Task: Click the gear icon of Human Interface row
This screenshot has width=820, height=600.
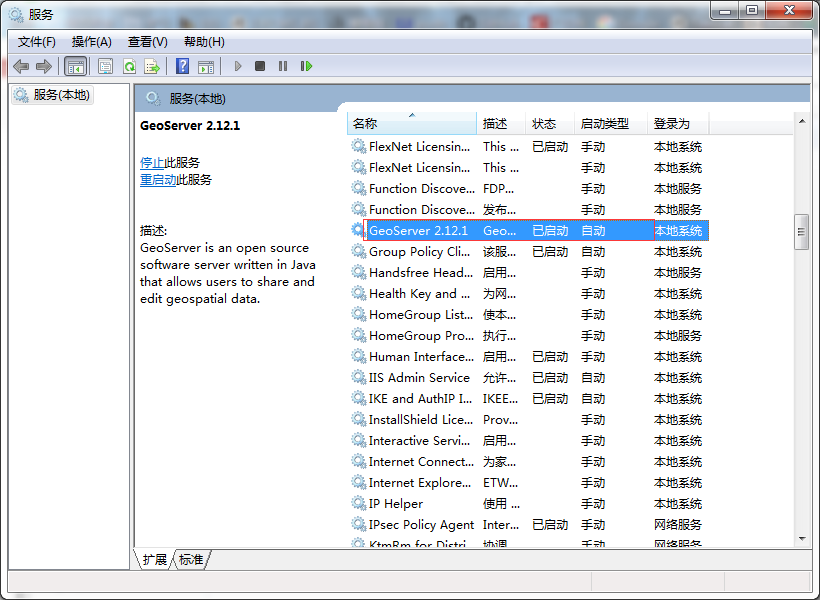Action: point(358,356)
